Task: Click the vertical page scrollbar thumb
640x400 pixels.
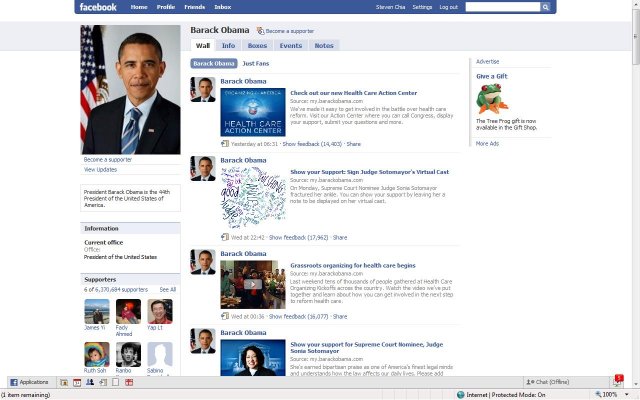Action: [x=636, y=37]
